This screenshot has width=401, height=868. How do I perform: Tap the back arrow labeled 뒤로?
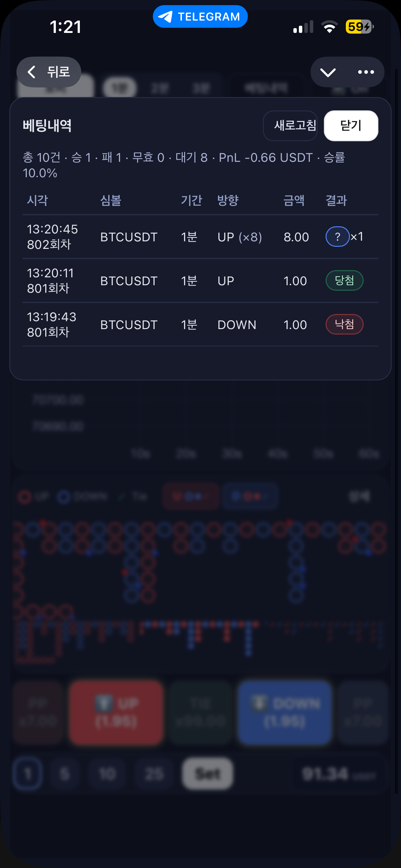[x=49, y=72]
